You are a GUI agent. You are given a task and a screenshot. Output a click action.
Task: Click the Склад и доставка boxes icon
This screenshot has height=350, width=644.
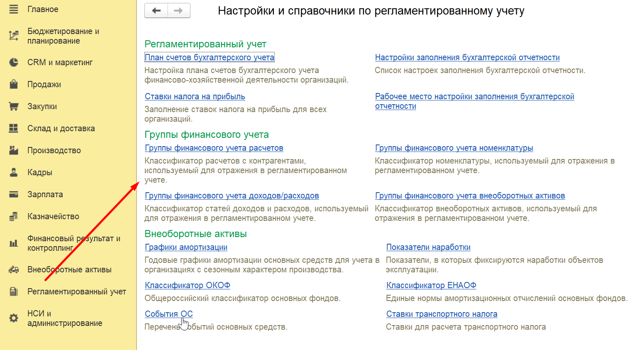[x=14, y=128]
